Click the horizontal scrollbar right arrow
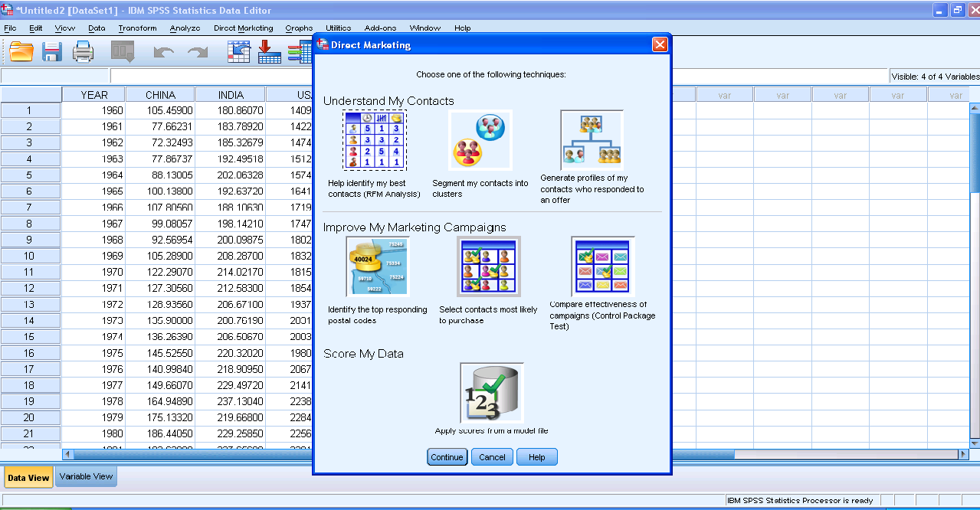980x510 pixels. click(x=963, y=454)
